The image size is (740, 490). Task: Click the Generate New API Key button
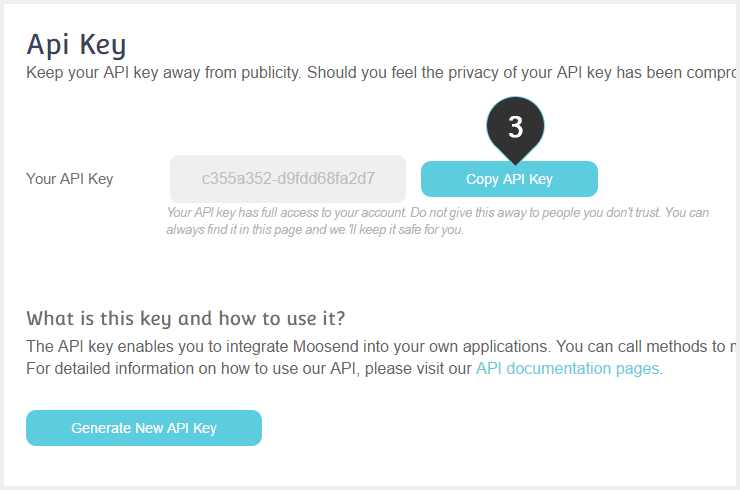tap(144, 428)
